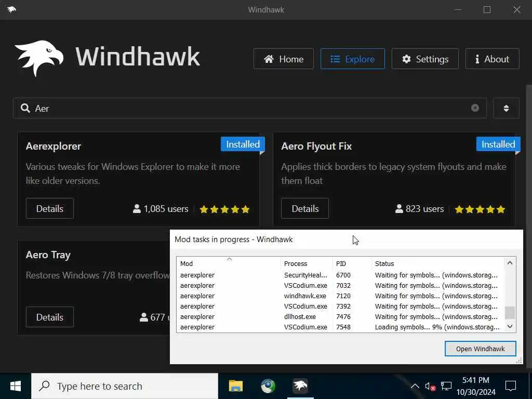Viewport: 532px width, 399px height.
Task: Click the search magnifier icon in mod search
Action: (25, 108)
